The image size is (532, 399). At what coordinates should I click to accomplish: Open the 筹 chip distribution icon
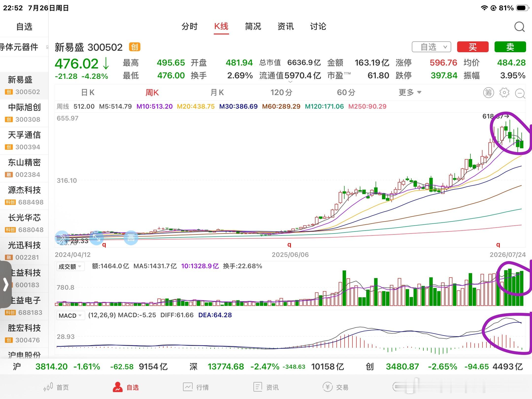(x=489, y=93)
